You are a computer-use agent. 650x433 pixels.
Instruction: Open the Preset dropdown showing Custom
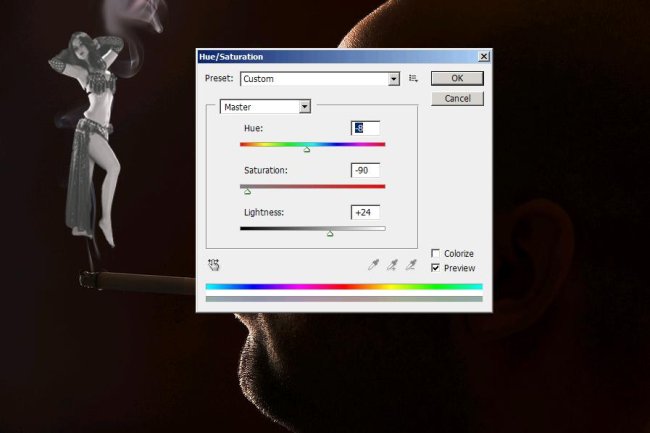[x=320, y=79]
